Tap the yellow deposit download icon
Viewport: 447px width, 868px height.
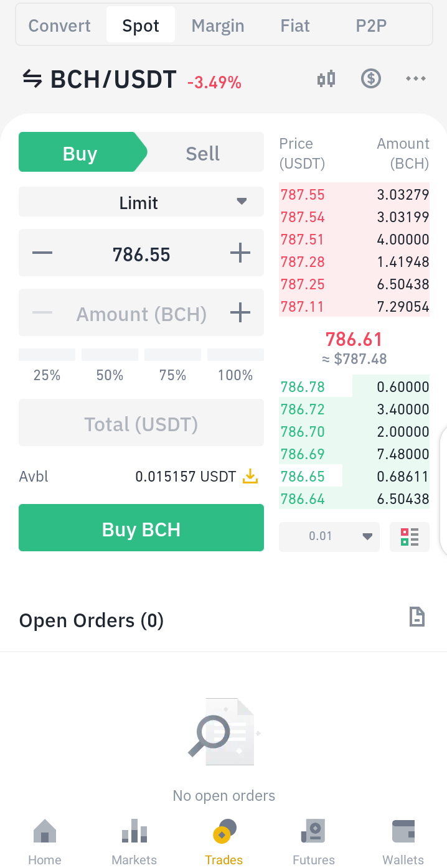[x=250, y=477]
